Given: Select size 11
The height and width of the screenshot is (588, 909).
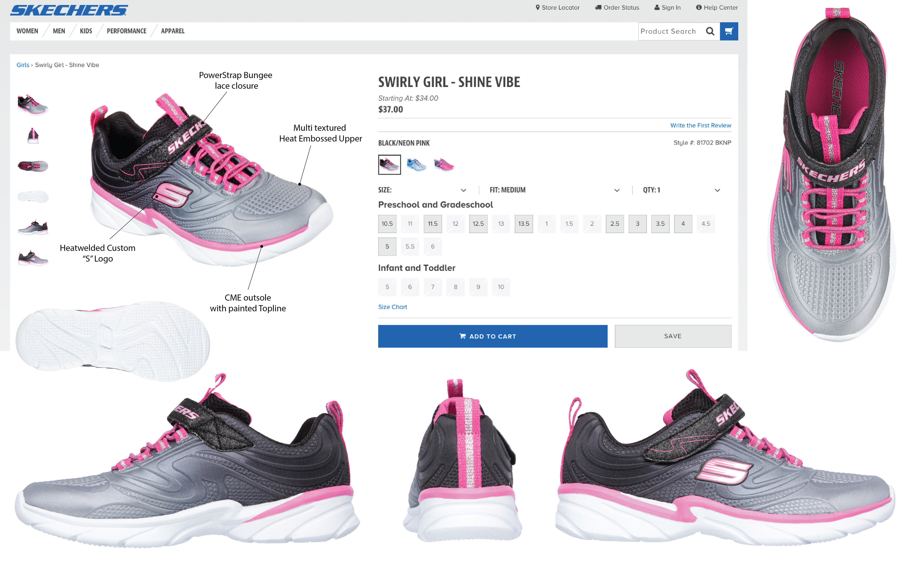Looking at the screenshot, I should point(410,224).
